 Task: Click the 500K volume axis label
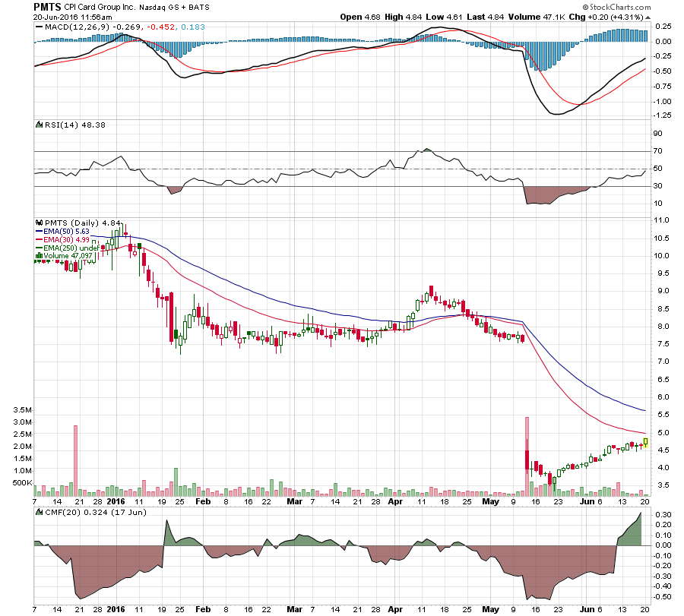pos(22,482)
